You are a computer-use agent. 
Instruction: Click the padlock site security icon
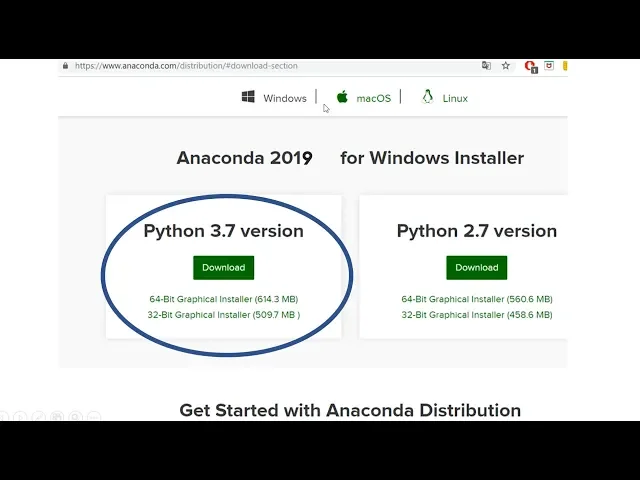pyautogui.click(x=65, y=66)
